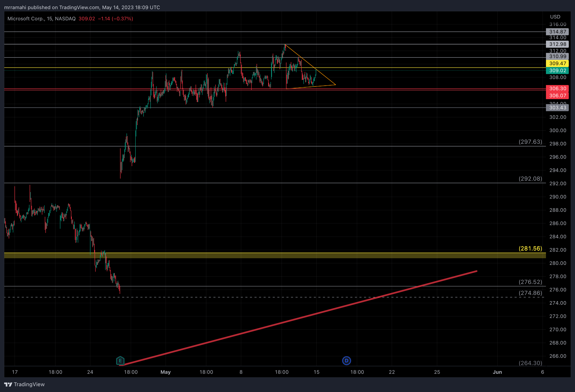Click the earnings 'E' marker icon
The width and height of the screenshot is (575, 392).
[120, 361]
